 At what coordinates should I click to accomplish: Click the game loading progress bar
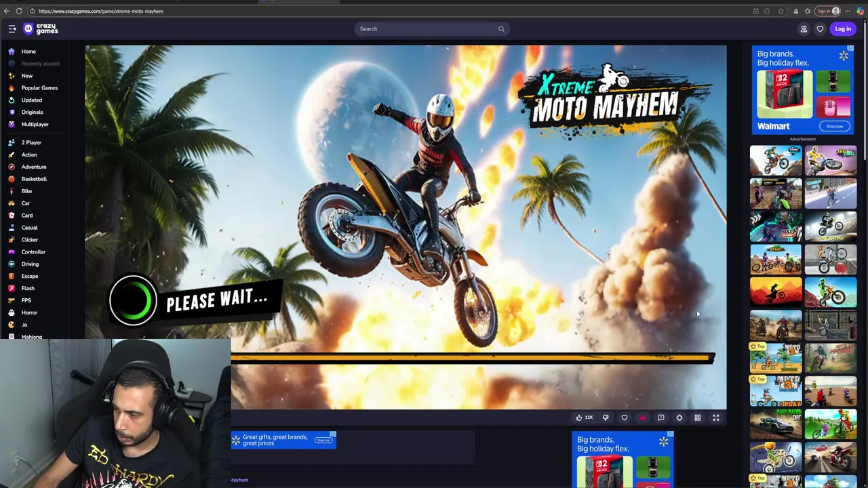click(473, 359)
